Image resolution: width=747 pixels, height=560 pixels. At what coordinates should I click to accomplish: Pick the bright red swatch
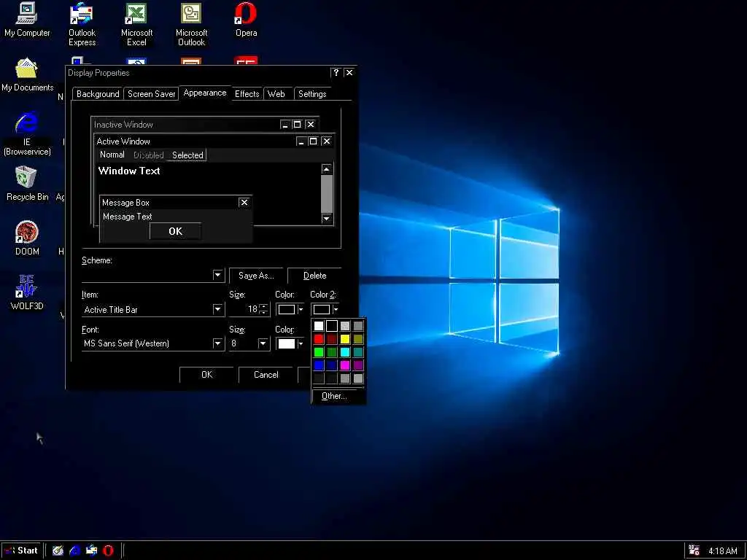319,339
